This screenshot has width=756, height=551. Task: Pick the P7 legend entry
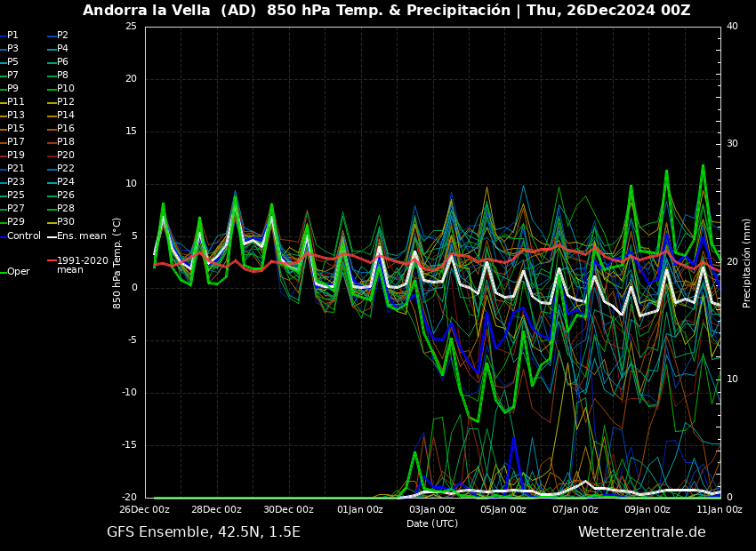12,76
